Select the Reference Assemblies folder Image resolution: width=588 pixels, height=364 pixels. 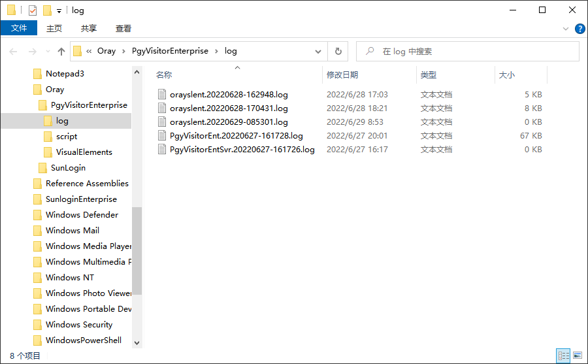click(x=87, y=184)
